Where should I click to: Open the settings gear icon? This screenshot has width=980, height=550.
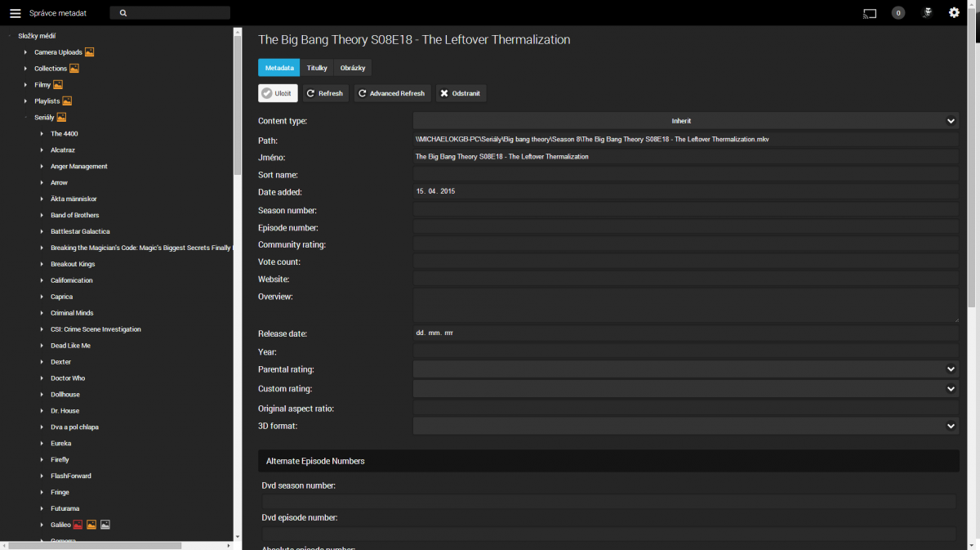pyautogui.click(x=954, y=13)
